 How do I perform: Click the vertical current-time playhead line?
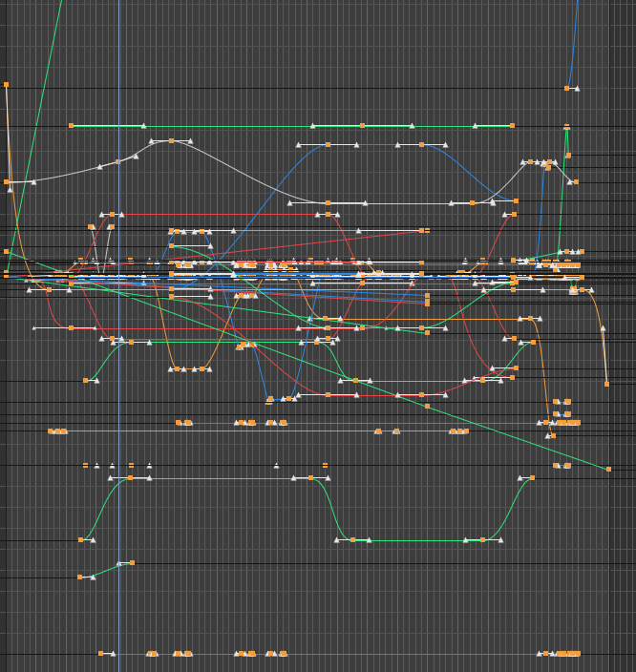click(x=118, y=336)
